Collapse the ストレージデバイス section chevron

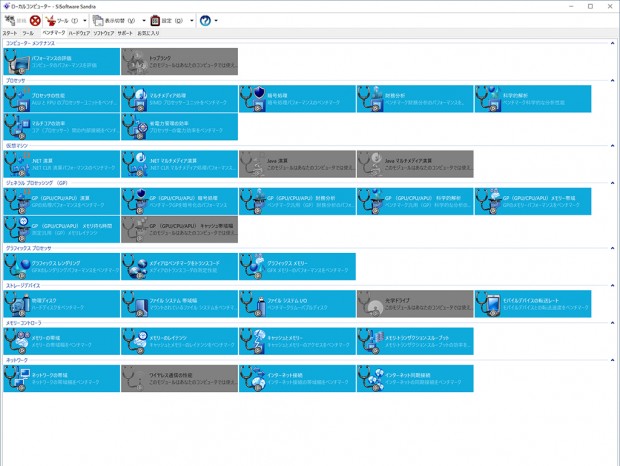click(x=612, y=285)
